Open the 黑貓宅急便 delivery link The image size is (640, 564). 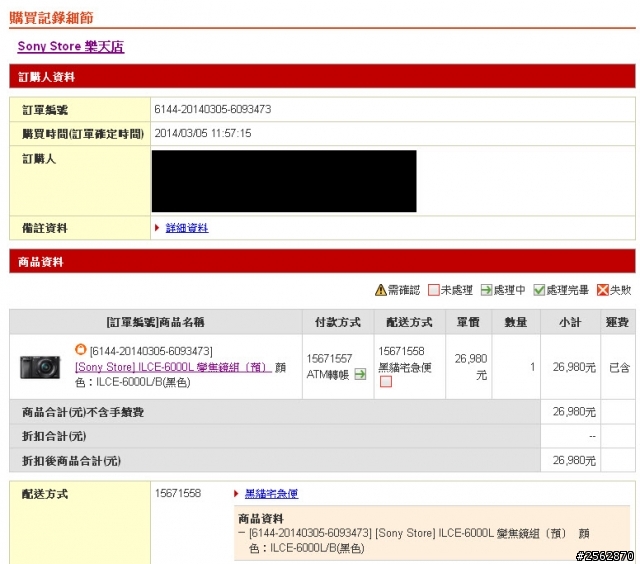[271, 493]
